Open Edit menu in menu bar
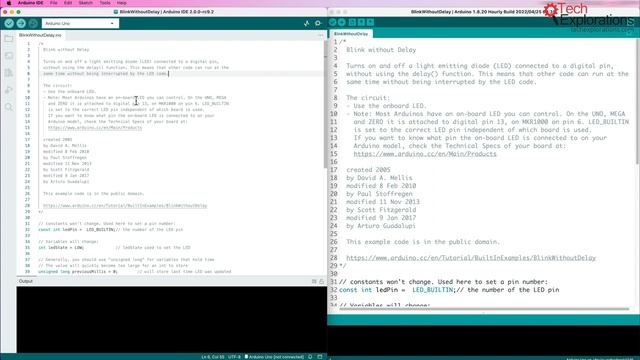 68,3
